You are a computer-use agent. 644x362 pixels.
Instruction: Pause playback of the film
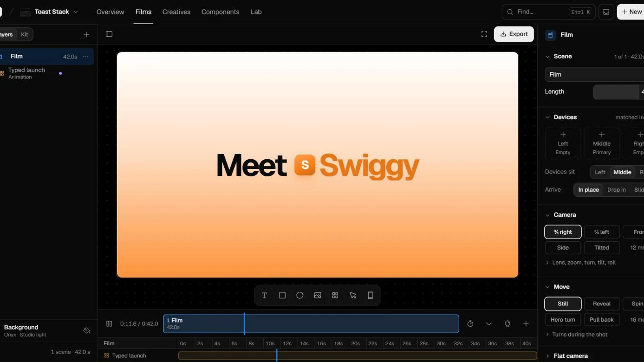(109, 323)
